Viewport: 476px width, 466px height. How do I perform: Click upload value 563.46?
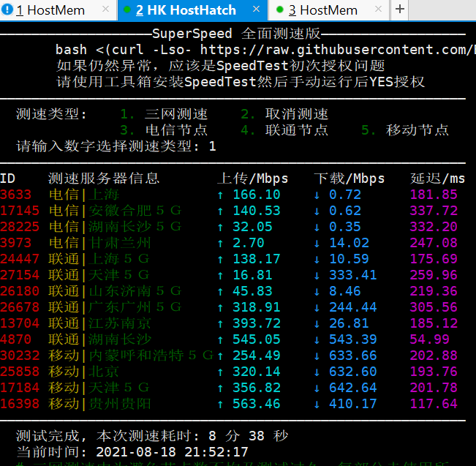pos(257,404)
